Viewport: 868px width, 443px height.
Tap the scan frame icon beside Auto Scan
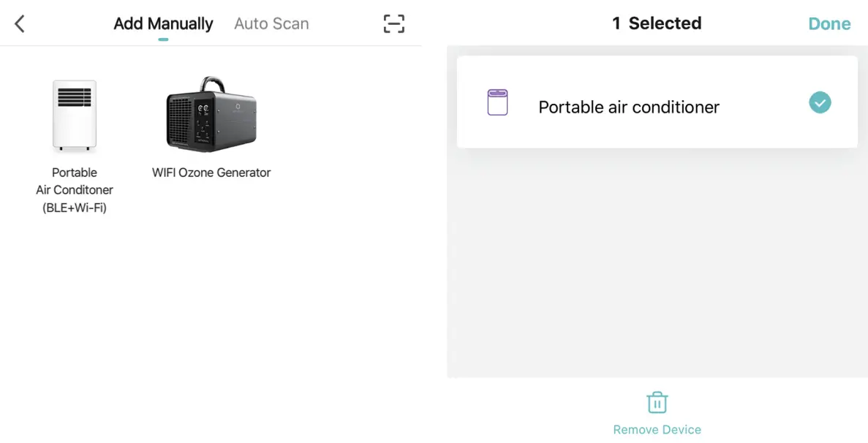click(393, 23)
